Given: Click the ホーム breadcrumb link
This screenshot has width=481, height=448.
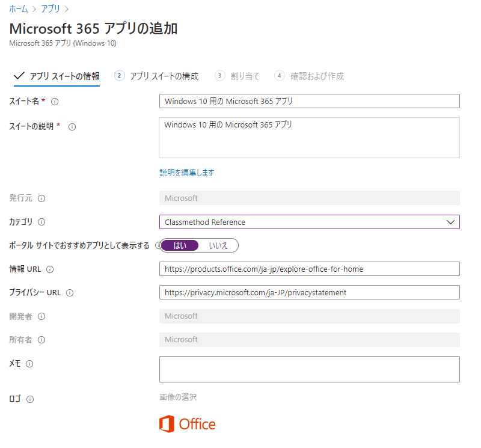Looking at the screenshot, I should tap(19, 8).
